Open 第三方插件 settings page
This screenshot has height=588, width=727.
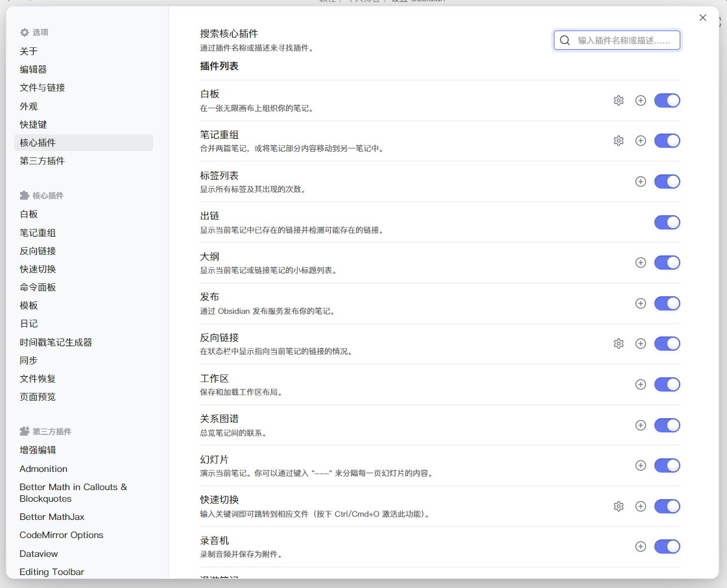pos(42,161)
